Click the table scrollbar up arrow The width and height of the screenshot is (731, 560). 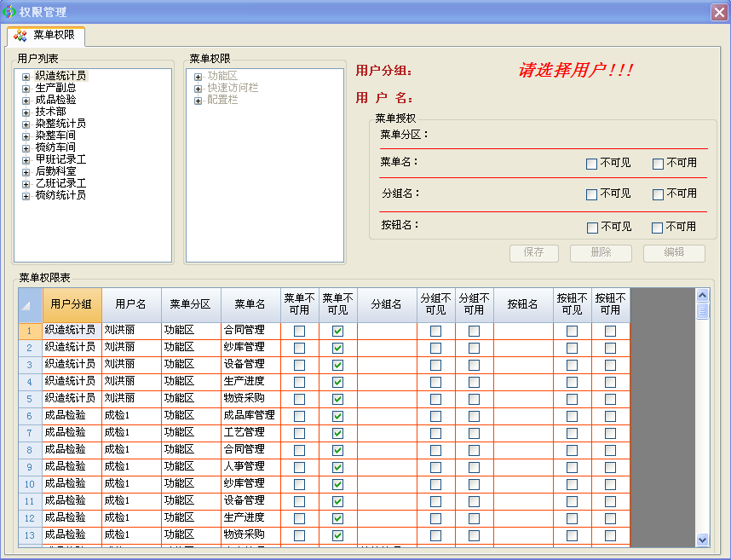point(702,295)
